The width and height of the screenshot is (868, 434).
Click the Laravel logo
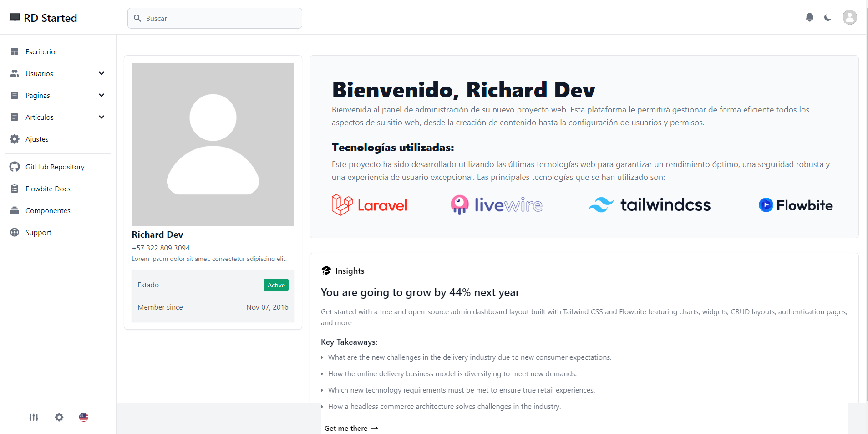[x=370, y=205]
